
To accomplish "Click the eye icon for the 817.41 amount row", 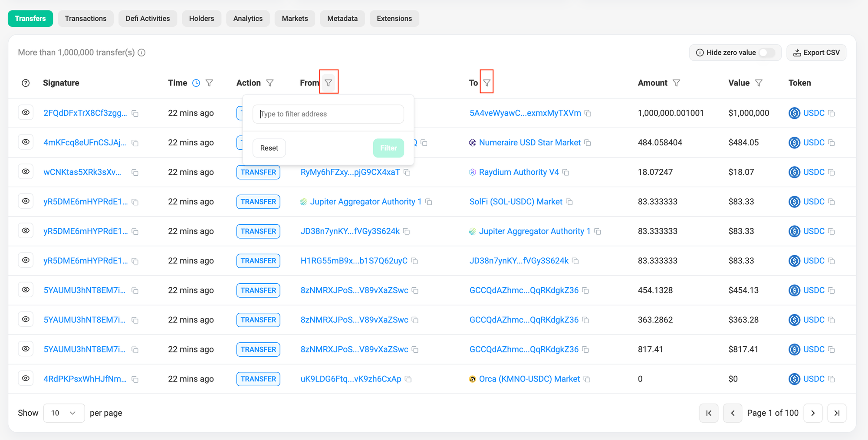I will [x=26, y=348].
